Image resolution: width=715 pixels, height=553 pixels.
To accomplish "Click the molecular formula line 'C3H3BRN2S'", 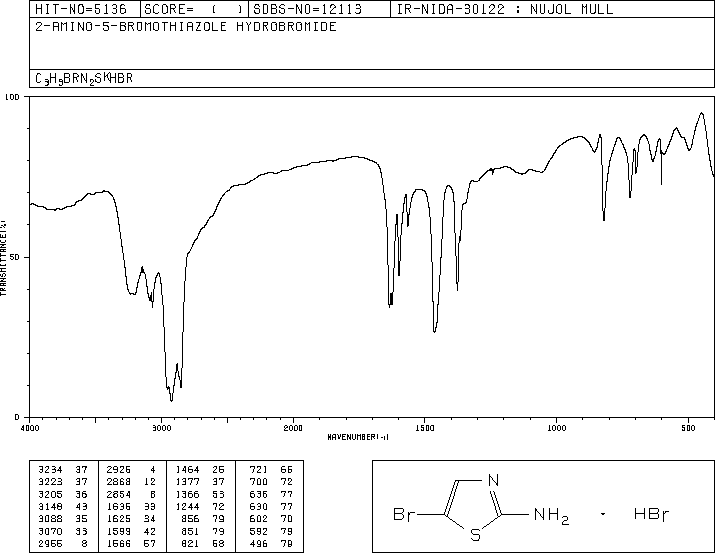I will [x=84, y=79].
